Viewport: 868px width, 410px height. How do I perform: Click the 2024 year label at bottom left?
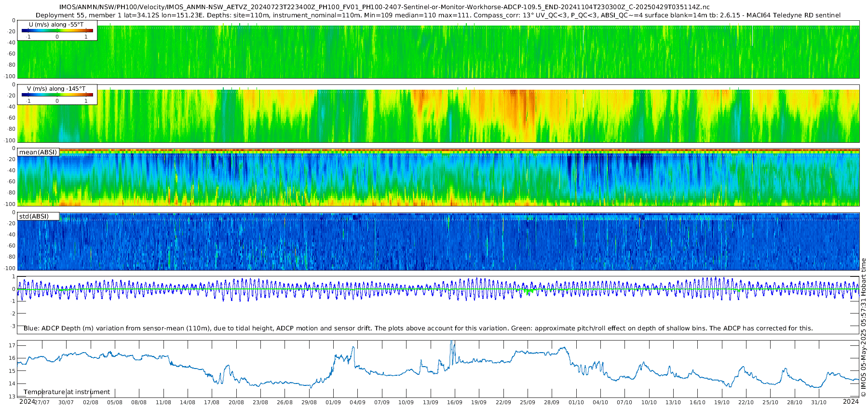coord(27,401)
